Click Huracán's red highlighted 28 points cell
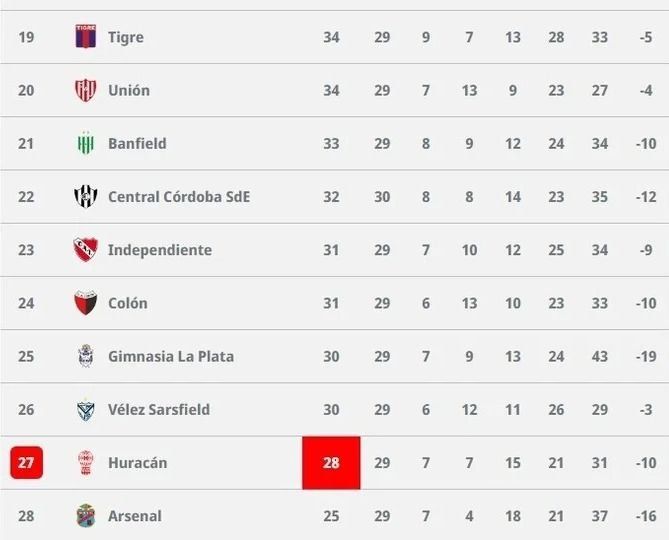Screen dimensions: 669x540 pos(331,463)
